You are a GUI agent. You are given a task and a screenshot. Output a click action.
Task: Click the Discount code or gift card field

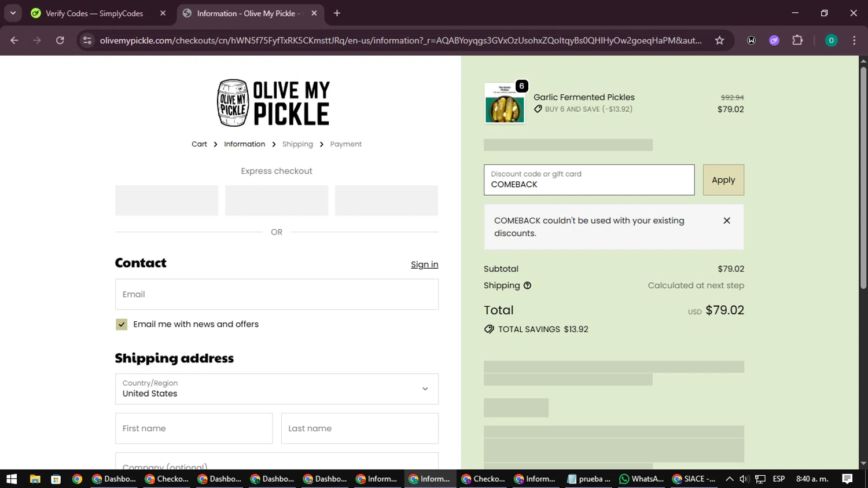pos(589,180)
